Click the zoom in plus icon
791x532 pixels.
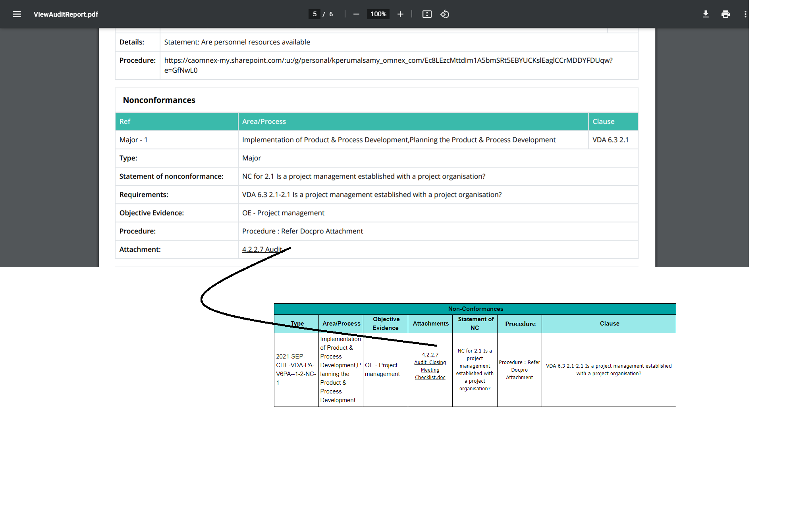click(x=400, y=14)
